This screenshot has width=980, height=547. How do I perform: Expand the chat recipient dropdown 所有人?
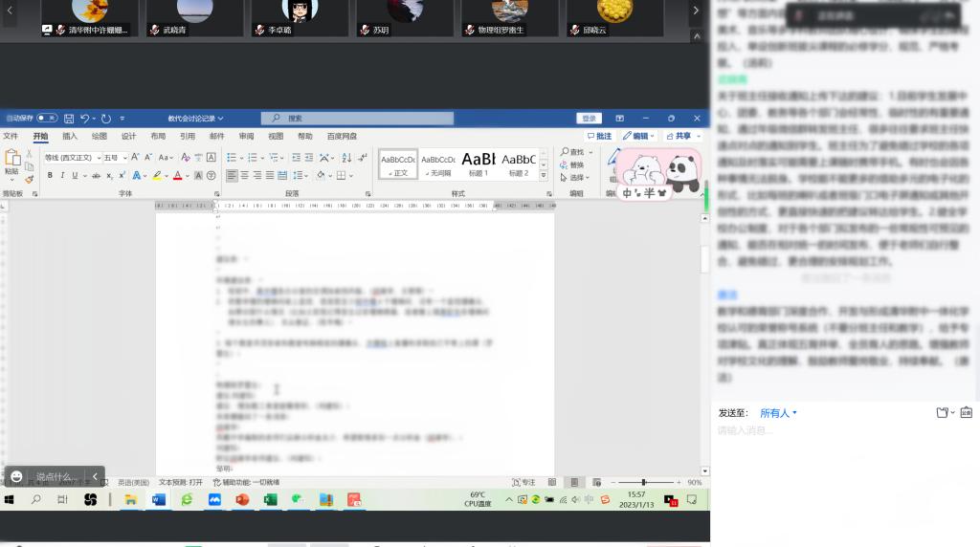(778, 413)
